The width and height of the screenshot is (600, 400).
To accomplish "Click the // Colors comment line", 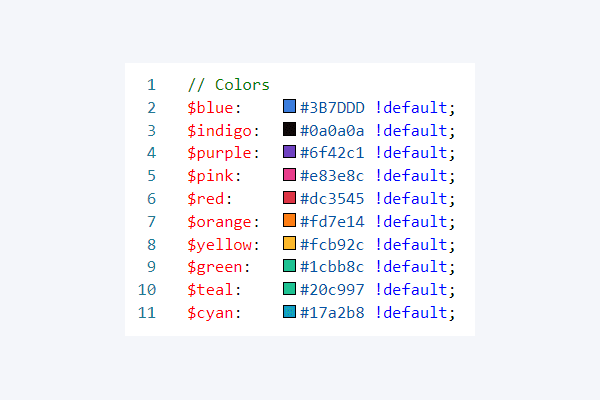I will (228, 85).
